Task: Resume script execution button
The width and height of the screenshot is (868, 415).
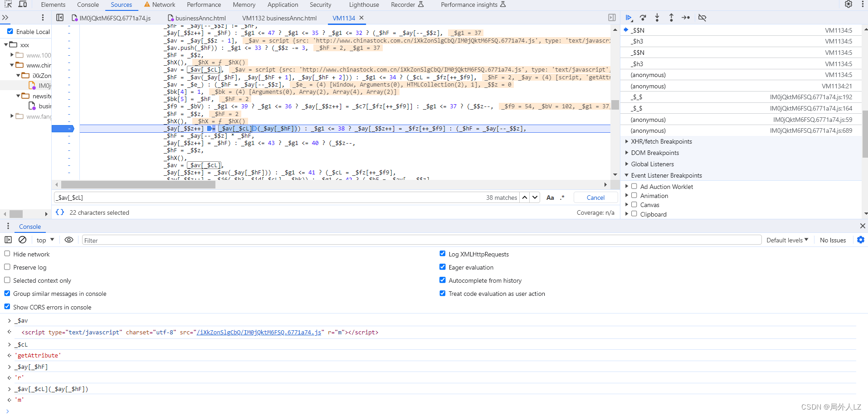Action: [x=629, y=18]
